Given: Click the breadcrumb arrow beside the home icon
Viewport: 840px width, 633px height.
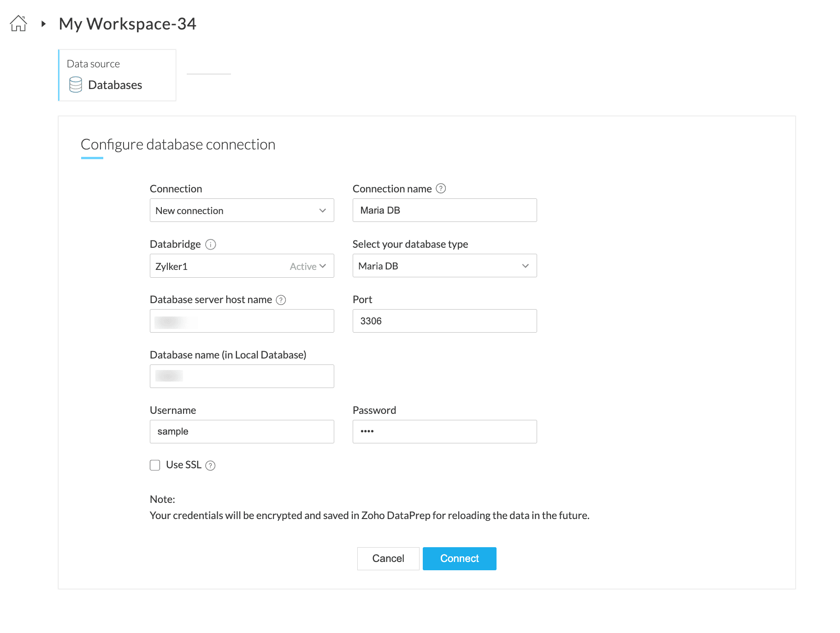Looking at the screenshot, I should tap(43, 24).
